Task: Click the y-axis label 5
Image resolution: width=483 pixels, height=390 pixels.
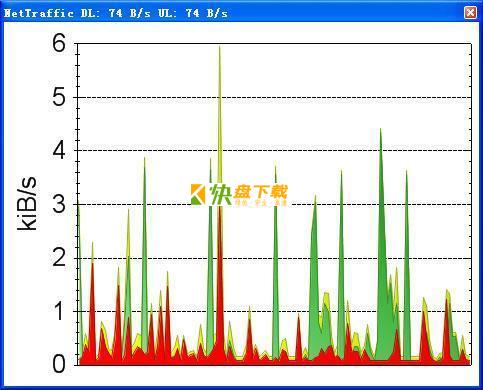Action: (59, 97)
